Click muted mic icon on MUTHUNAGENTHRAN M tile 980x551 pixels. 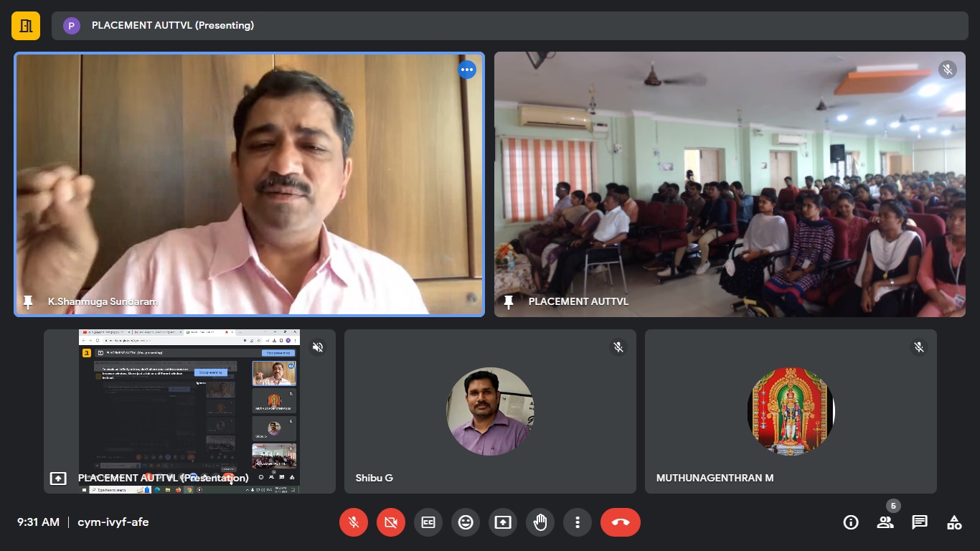pyautogui.click(x=919, y=347)
